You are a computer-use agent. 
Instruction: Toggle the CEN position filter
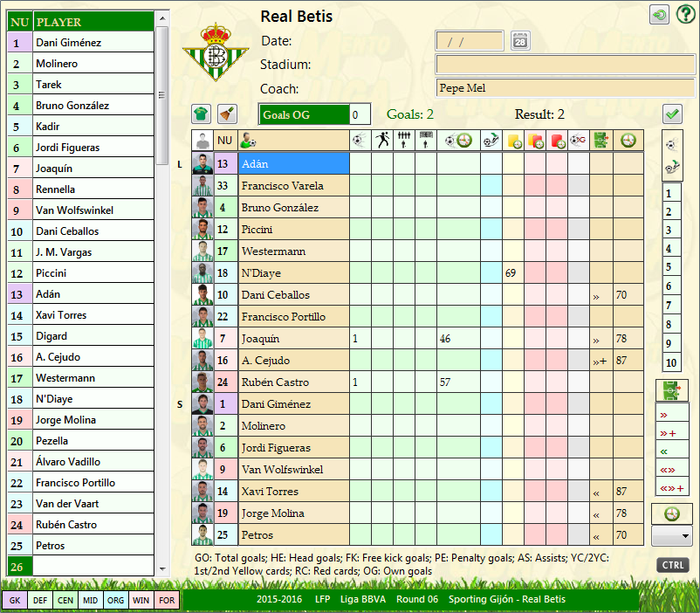click(x=65, y=600)
